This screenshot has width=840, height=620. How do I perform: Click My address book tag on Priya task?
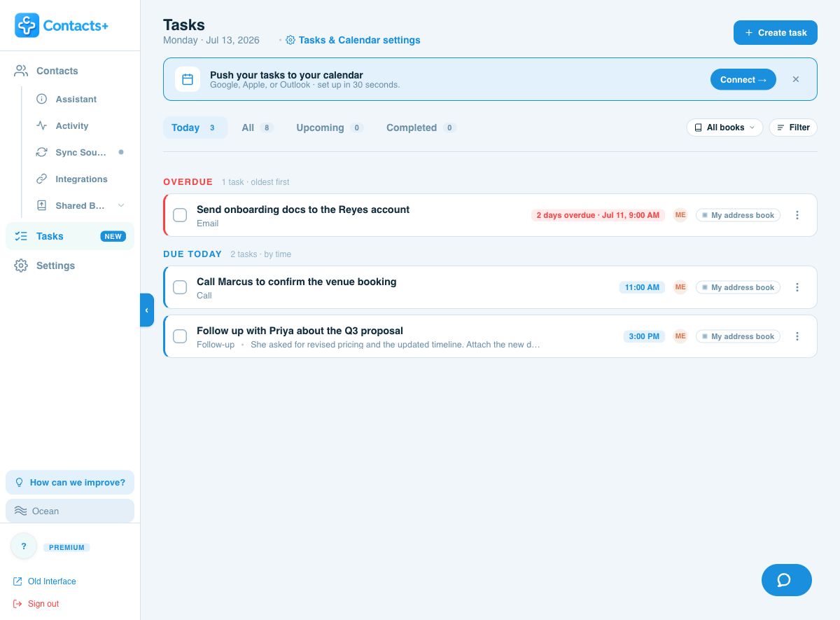[x=738, y=336]
